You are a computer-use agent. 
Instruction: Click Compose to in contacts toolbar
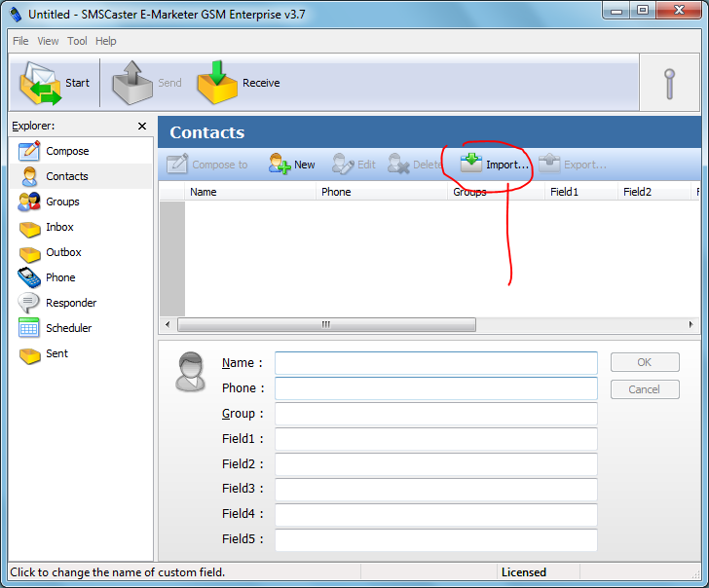pyautogui.click(x=207, y=165)
